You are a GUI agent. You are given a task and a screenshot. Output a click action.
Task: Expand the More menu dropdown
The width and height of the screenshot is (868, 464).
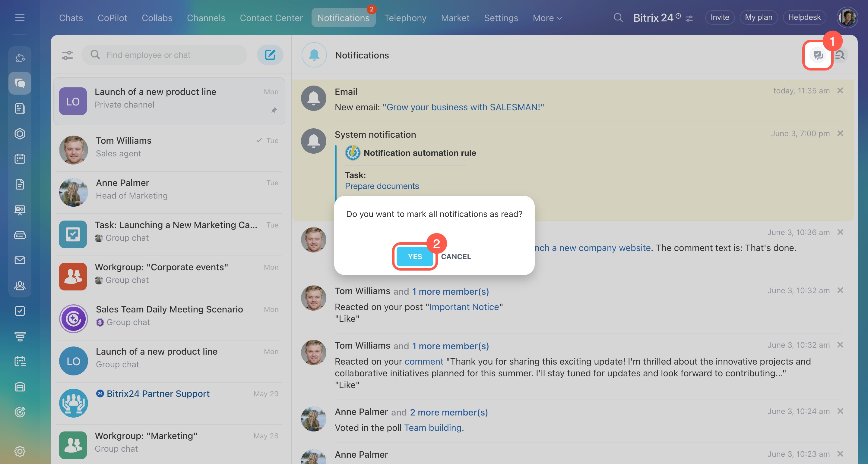click(x=547, y=18)
